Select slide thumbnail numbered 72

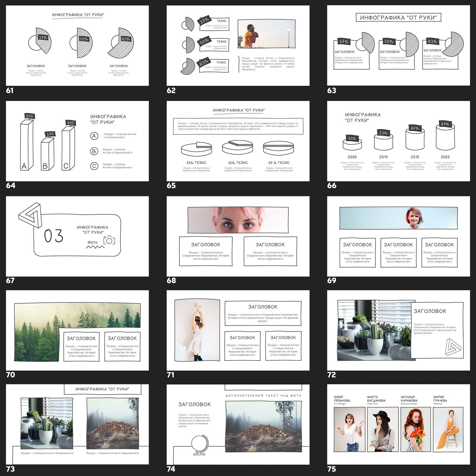pyautogui.click(x=399, y=330)
